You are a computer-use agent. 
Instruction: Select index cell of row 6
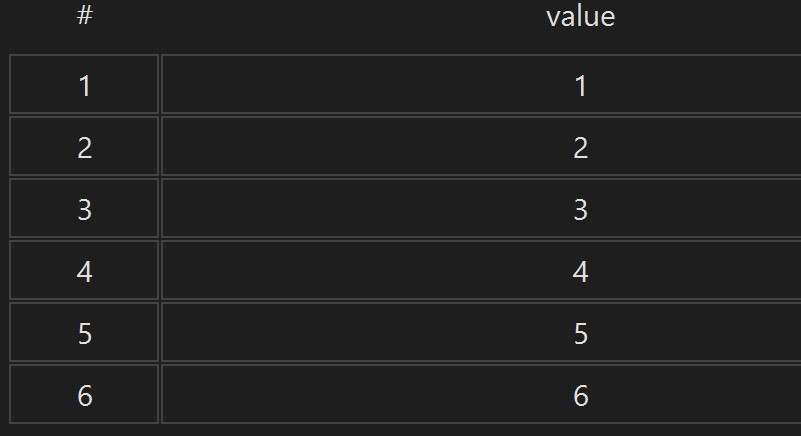pos(84,394)
